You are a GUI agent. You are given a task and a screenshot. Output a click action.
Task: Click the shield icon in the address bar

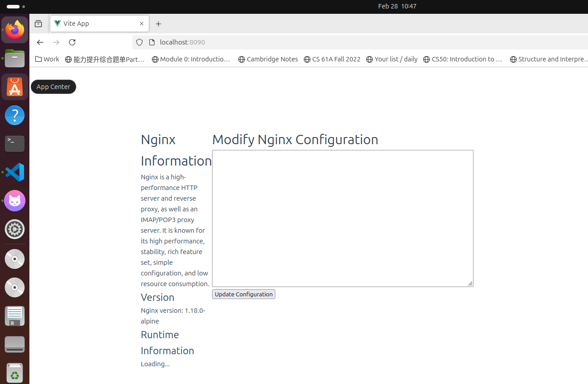pos(139,42)
